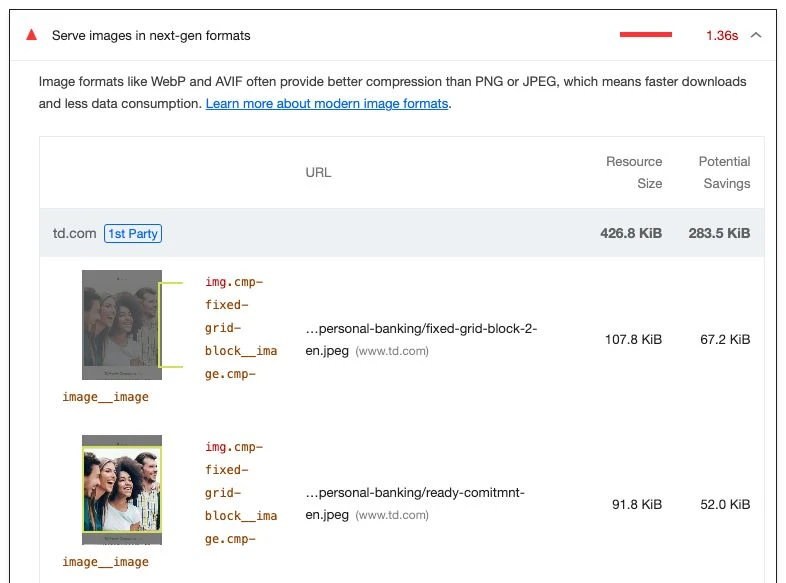This screenshot has height=583, width=786.
Task: Click the img.cmp selector in the 107.8 KiB row
Action: (x=241, y=328)
